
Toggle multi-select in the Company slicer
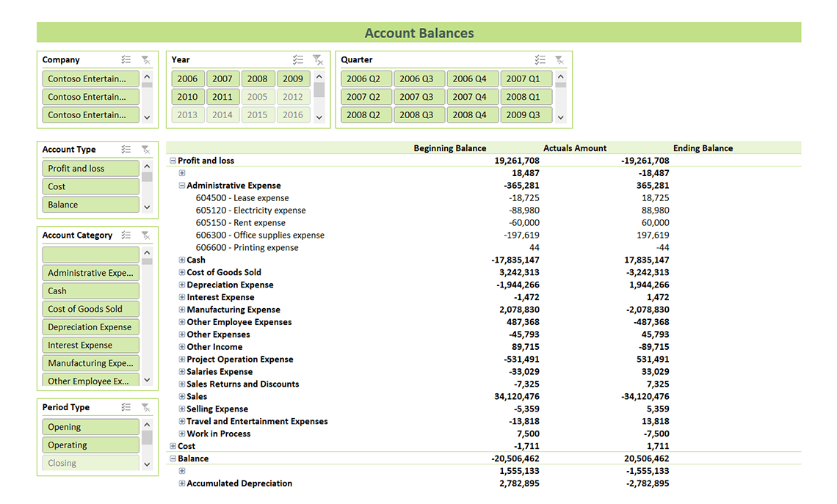pyautogui.click(x=126, y=59)
